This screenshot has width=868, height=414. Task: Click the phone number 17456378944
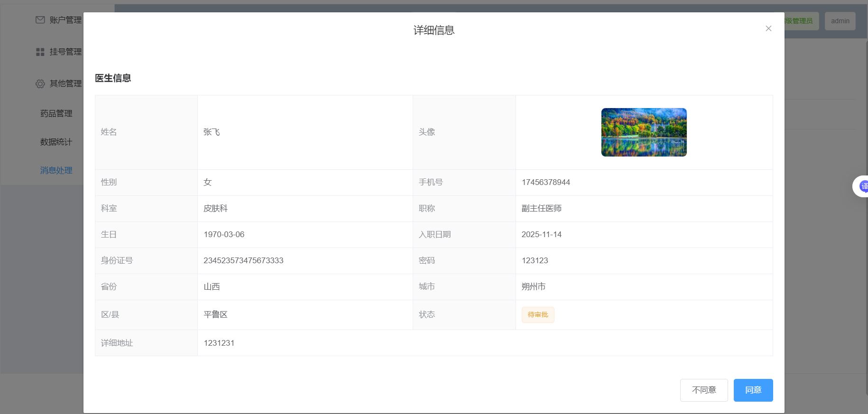pyautogui.click(x=545, y=183)
